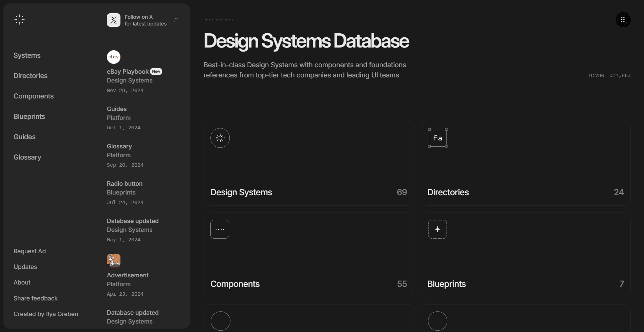Image resolution: width=644 pixels, height=332 pixels.
Task: Click the site logo icon at top of sidebar
Action: tap(19, 19)
